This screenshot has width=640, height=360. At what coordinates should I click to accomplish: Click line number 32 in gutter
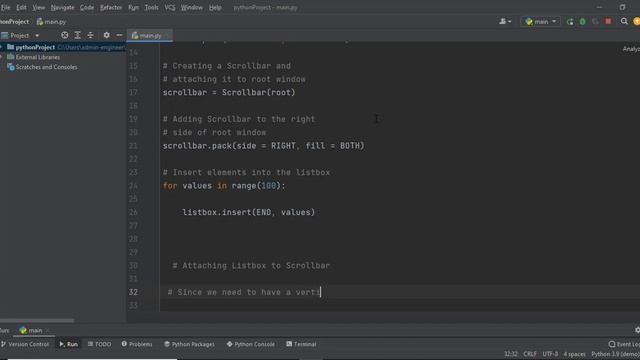click(133, 292)
